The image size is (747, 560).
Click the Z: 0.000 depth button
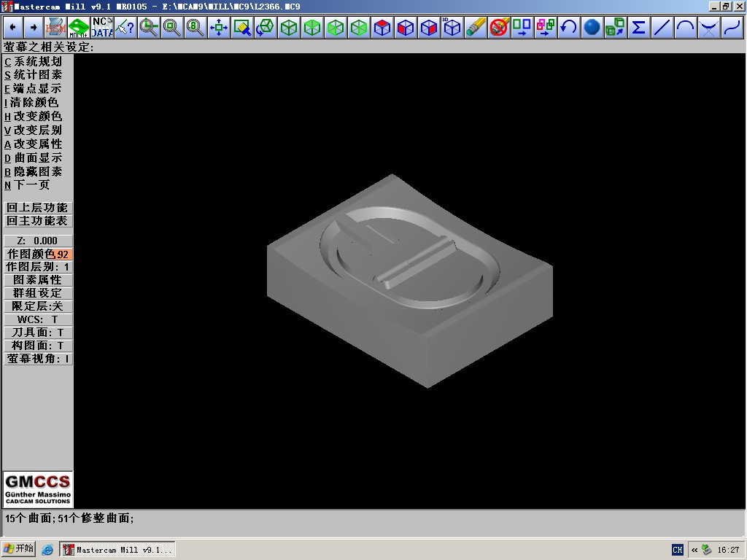tap(38, 241)
